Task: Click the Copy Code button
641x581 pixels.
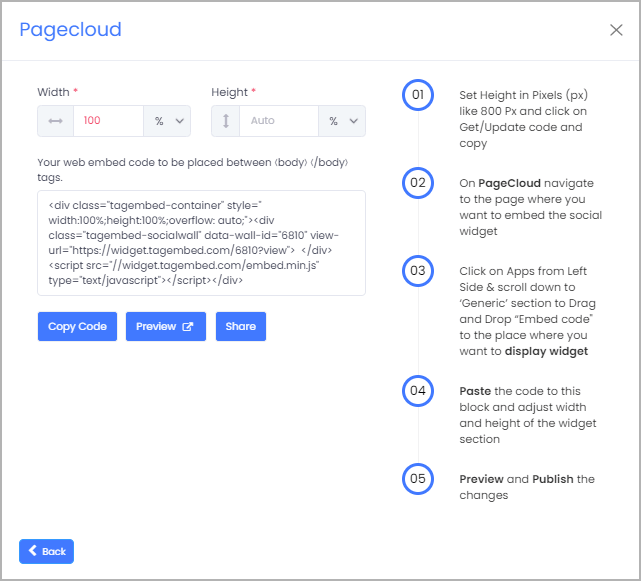Action: tap(77, 326)
